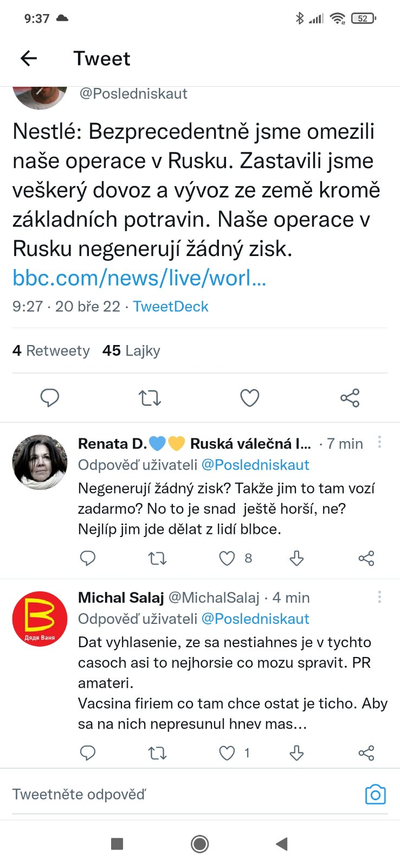View the 45 Lajky list
The width and height of the screenshot is (400, 868).
point(131,351)
